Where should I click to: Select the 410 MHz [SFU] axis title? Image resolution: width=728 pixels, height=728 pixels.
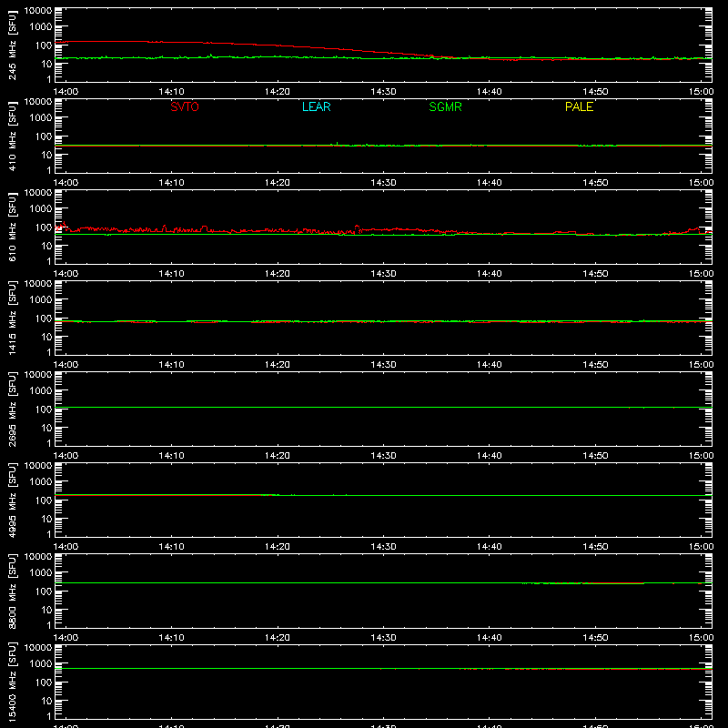coord(13,136)
